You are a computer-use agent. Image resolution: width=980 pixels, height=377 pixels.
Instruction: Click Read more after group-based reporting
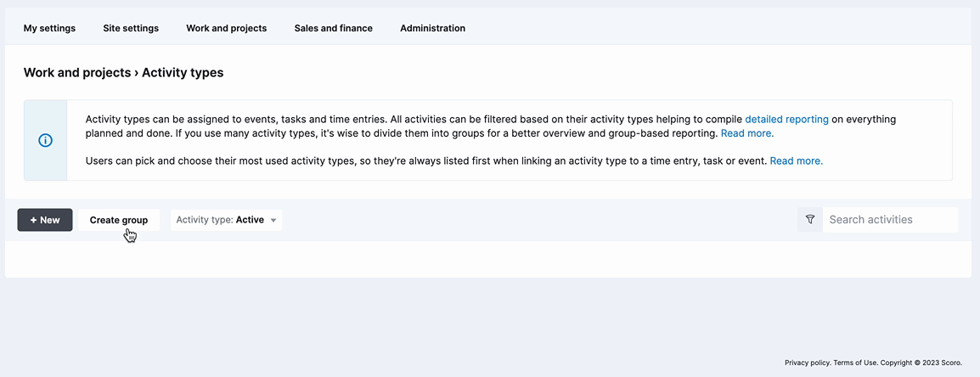(747, 133)
